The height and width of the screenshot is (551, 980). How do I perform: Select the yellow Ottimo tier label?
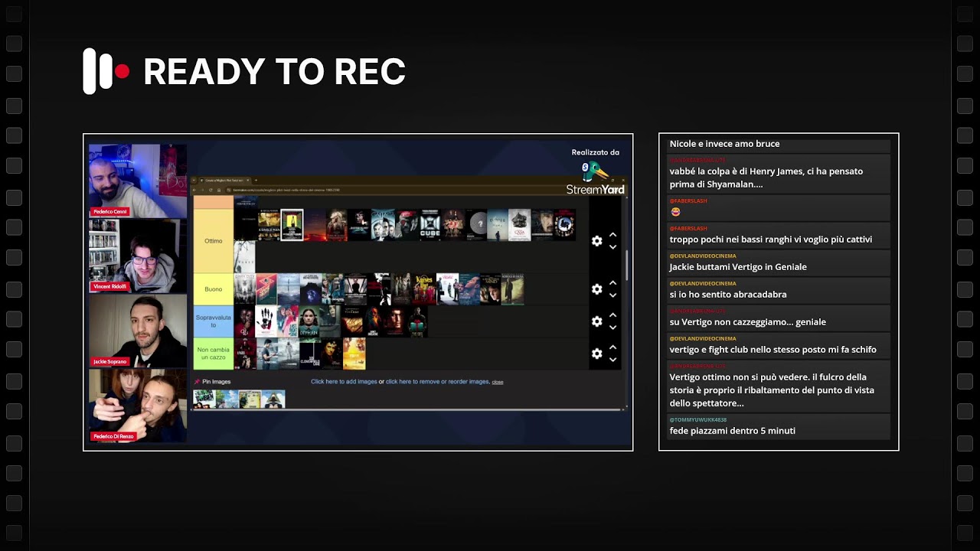(x=213, y=241)
